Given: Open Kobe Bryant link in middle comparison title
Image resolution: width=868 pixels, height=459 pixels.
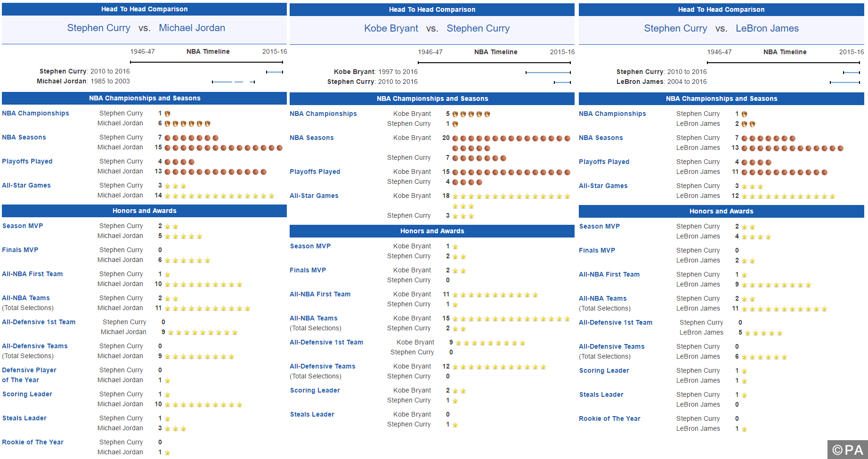Looking at the screenshot, I should coord(391,28).
